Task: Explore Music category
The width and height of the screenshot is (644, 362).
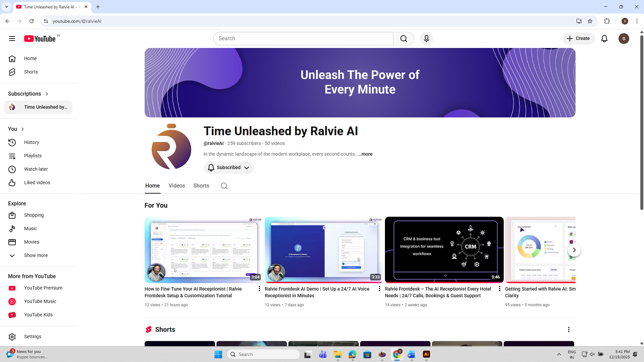Action: coord(38,228)
